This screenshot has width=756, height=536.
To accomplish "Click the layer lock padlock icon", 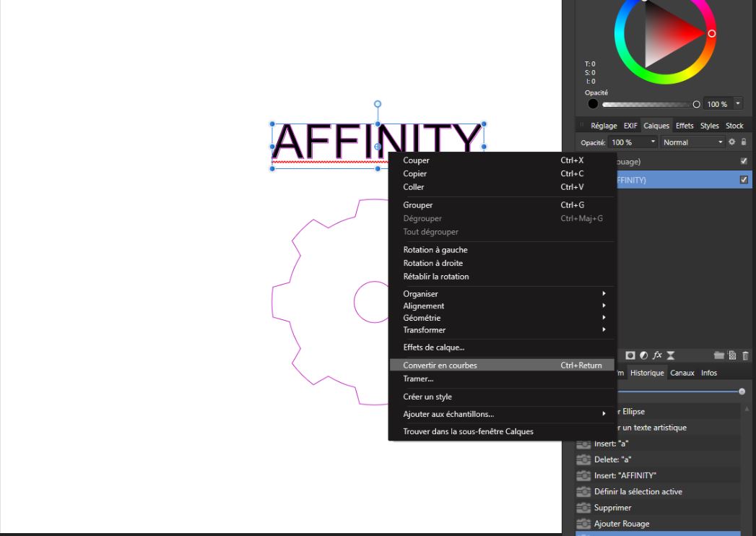I will click(x=744, y=142).
